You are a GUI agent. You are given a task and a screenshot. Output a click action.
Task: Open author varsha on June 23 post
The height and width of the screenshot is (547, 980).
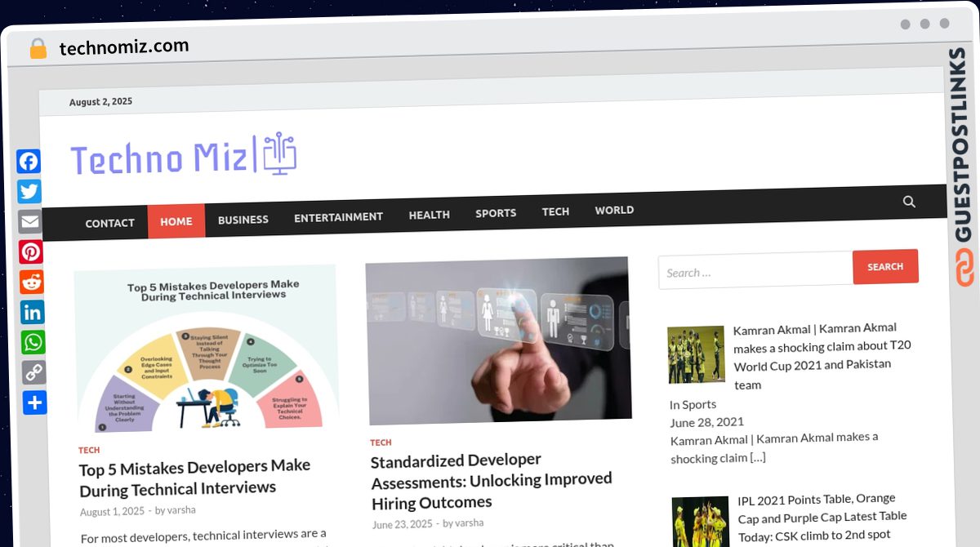coord(470,523)
